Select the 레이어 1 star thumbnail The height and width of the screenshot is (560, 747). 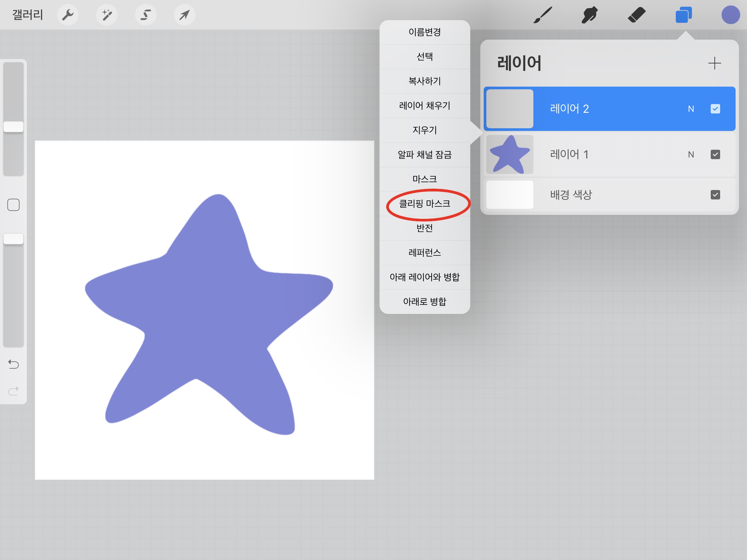509,154
